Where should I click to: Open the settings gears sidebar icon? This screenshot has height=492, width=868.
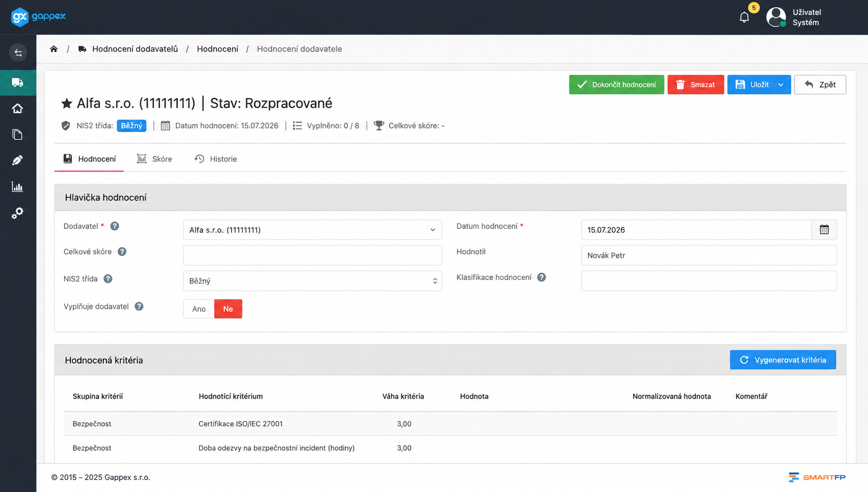click(x=18, y=213)
